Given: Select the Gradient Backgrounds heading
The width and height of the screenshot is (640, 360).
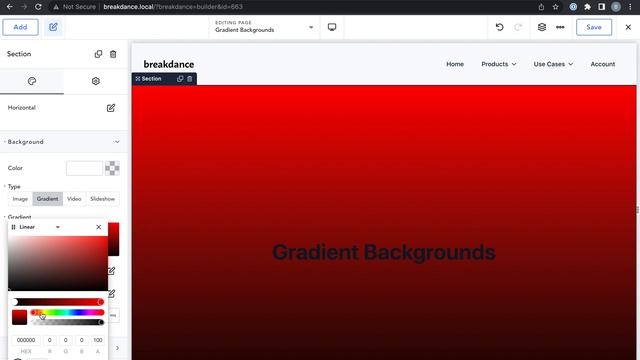Looking at the screenshot, I should coord(384,252).
